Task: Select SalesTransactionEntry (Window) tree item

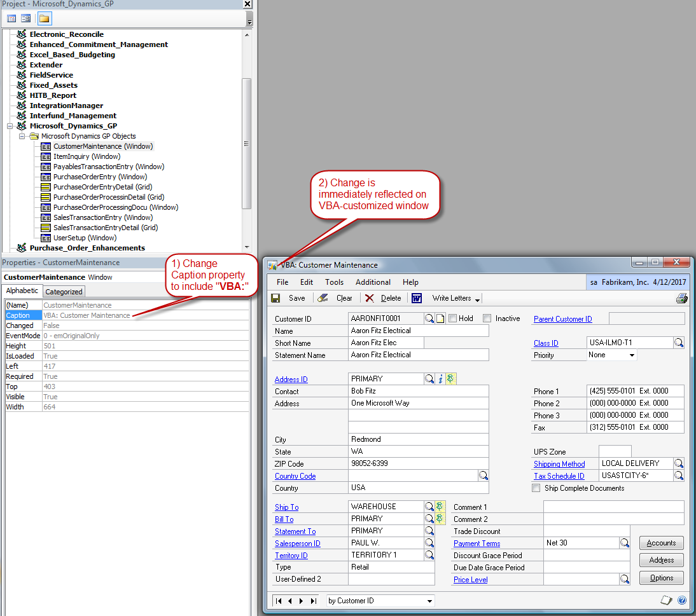Action: coord(103,217)
